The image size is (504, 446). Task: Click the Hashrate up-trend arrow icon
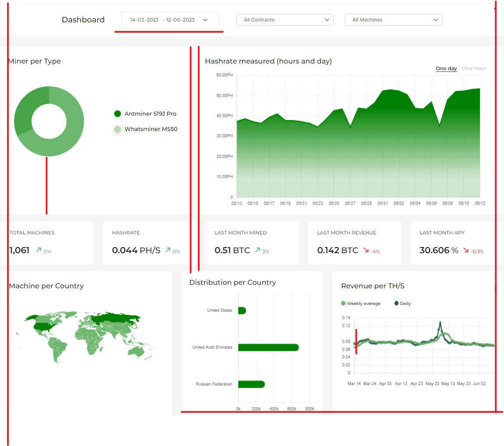click(x=168, y=250)
